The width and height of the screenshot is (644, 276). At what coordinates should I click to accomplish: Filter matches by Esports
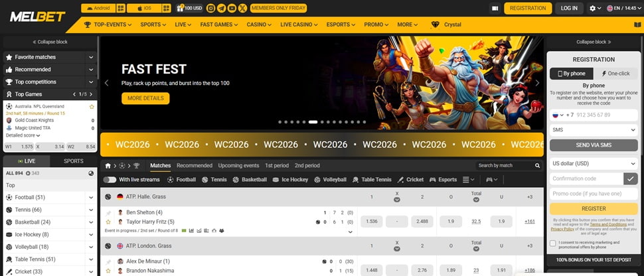[443, 180]
